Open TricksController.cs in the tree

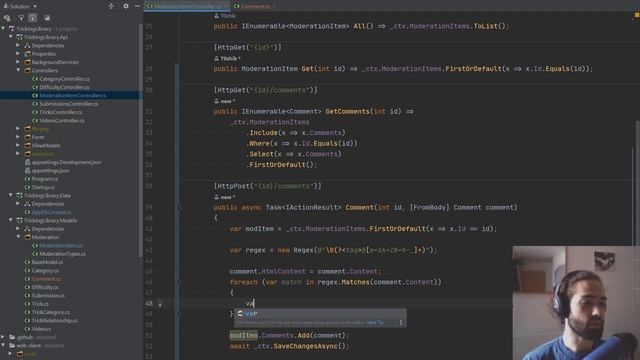pos(60,112)
